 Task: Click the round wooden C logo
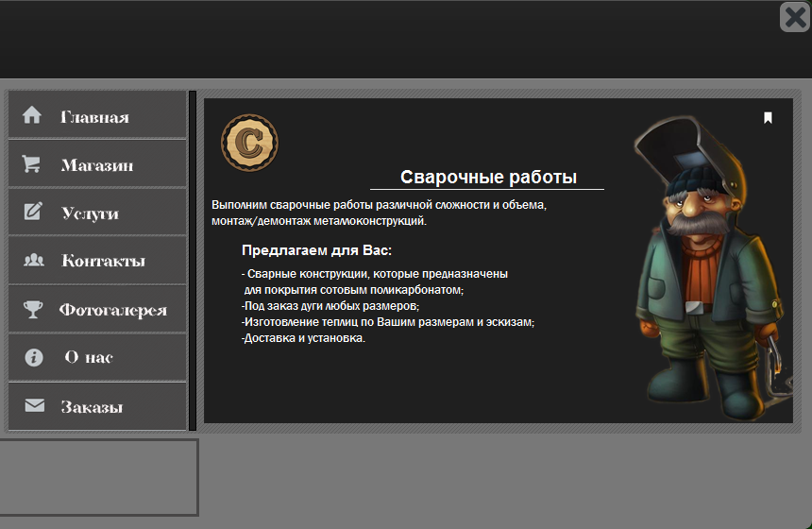tap(249, 143)
